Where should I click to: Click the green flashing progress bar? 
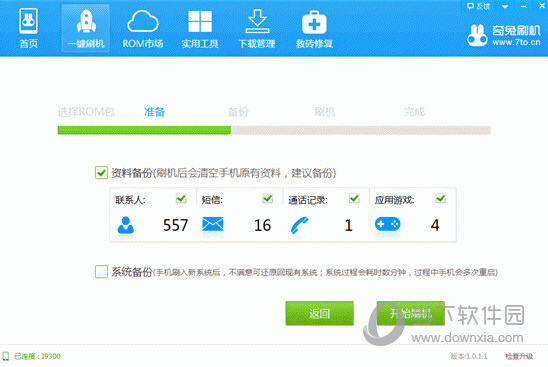pyautogui.click(x=144, y=130)
